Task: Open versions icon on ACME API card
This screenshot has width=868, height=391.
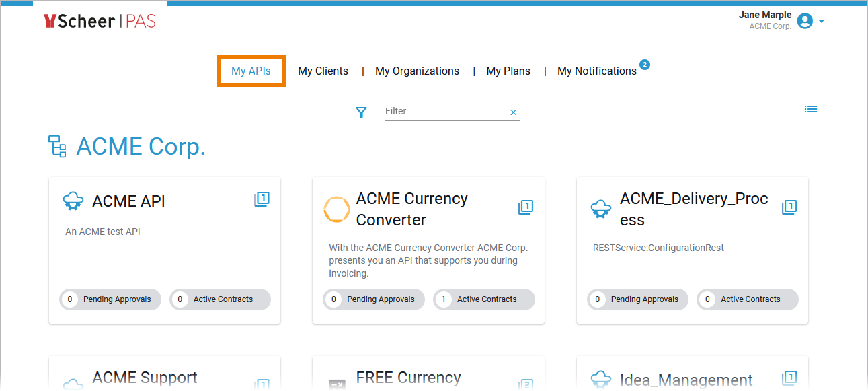Action: click(x=262, y=199)
